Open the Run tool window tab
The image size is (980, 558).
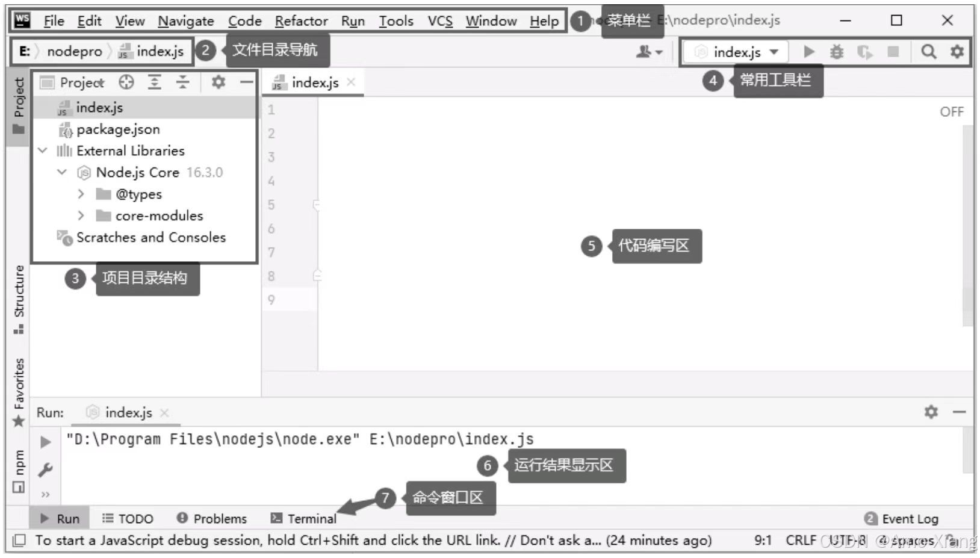click(x=60, y=518)
